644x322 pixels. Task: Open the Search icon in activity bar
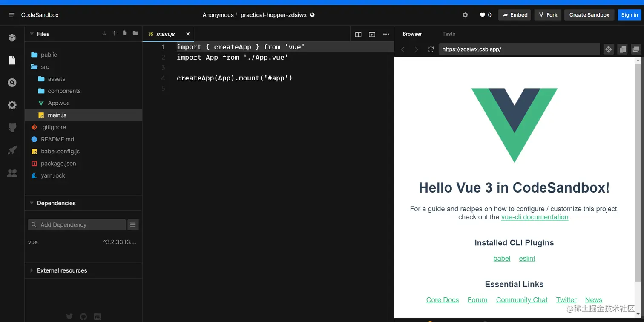(x=12, y=83)
